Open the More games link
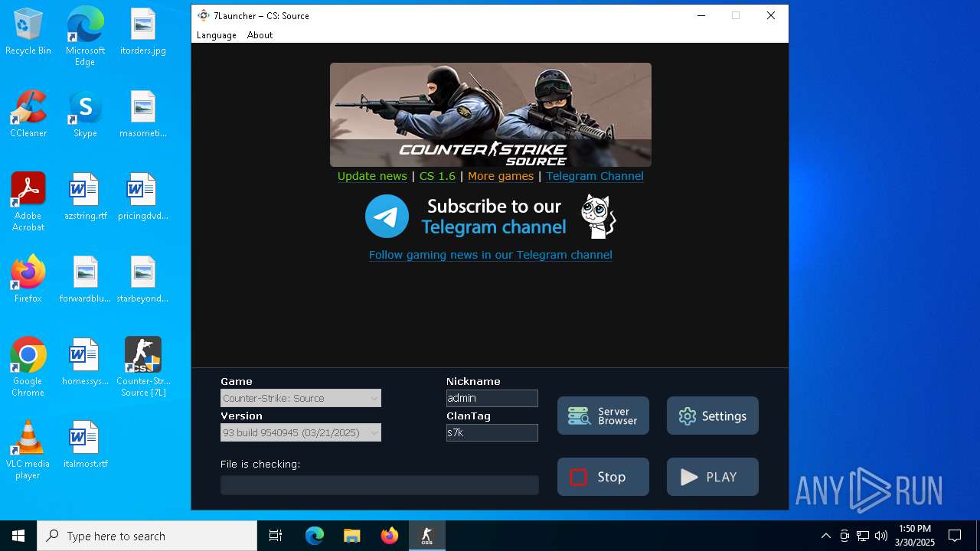This screenshot has width=980, height=551. pos(501,176)
